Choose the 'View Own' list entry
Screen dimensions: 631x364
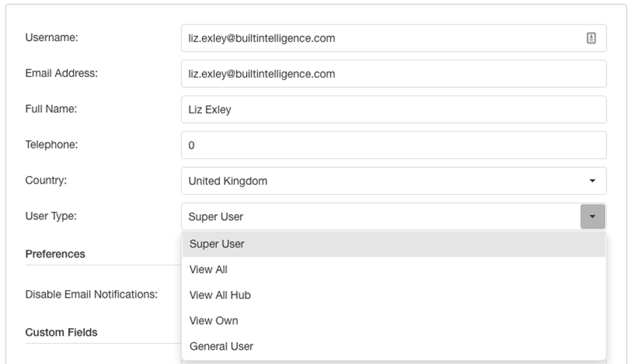tap(394, 321)
